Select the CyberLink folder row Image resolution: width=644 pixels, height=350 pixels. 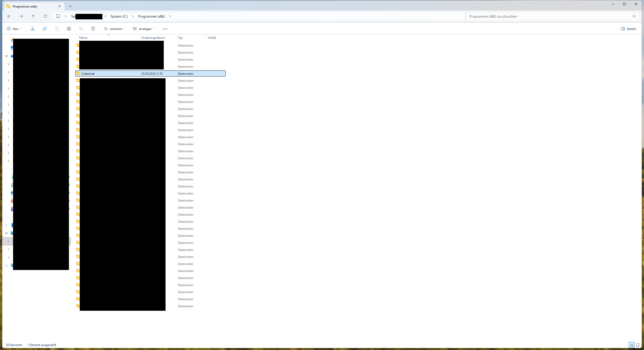tap(150, 73)
